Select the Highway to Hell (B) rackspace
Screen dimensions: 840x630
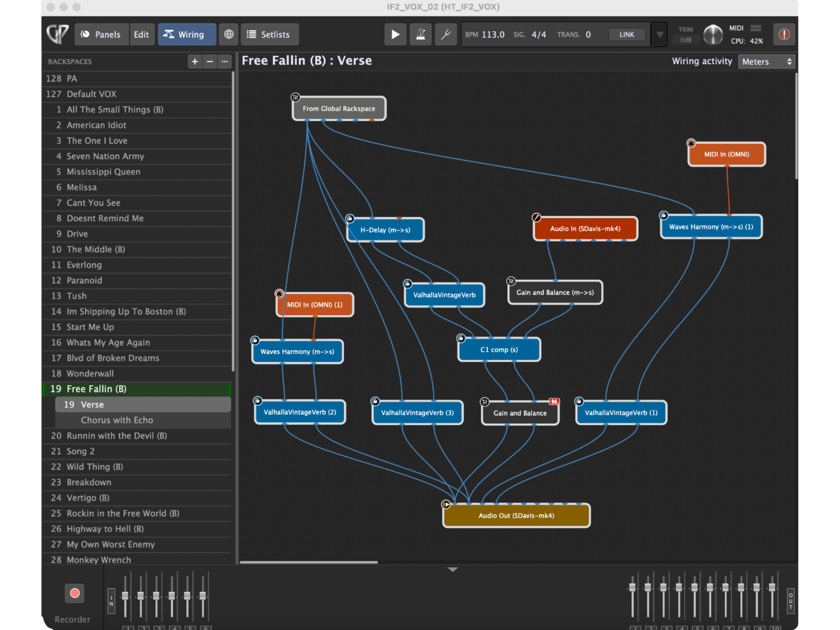pos(137,529)
